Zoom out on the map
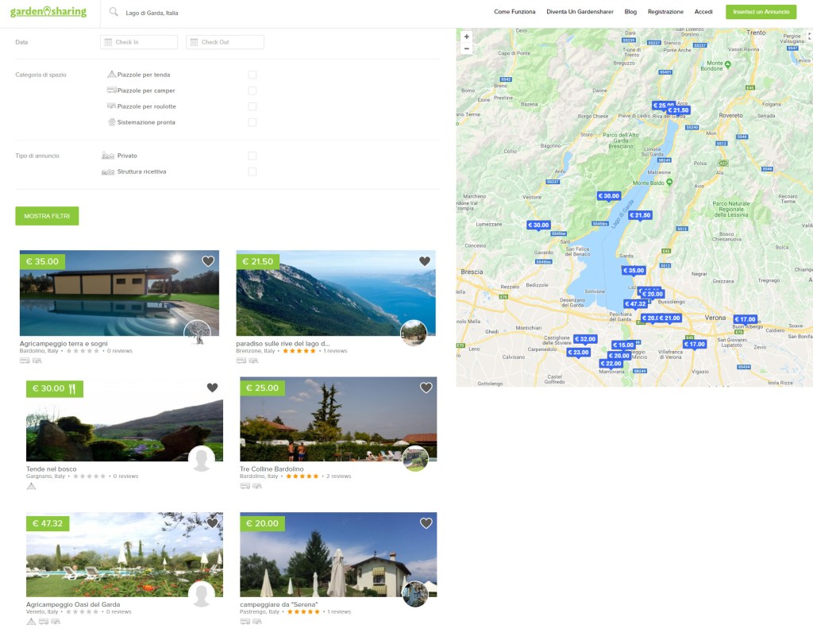This screenshot has height=644, width=813. click(466, 49)
